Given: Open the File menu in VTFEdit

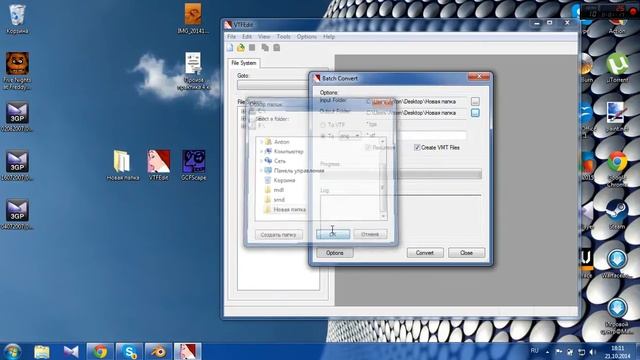Looking at the screenshot, I should (x=231, y=36).
